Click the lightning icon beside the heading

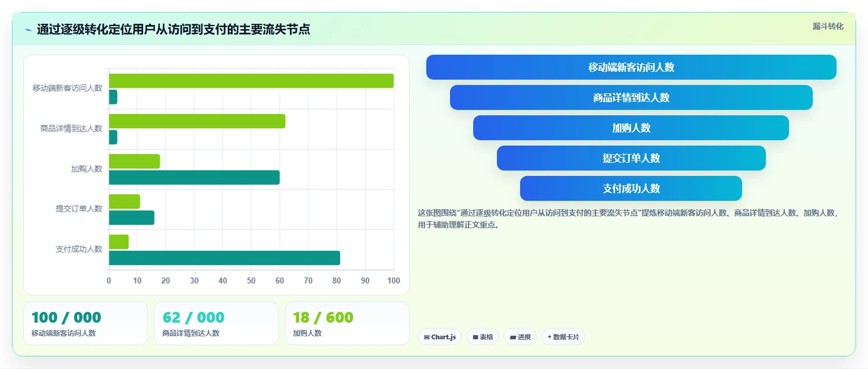(x=28, y=30)
